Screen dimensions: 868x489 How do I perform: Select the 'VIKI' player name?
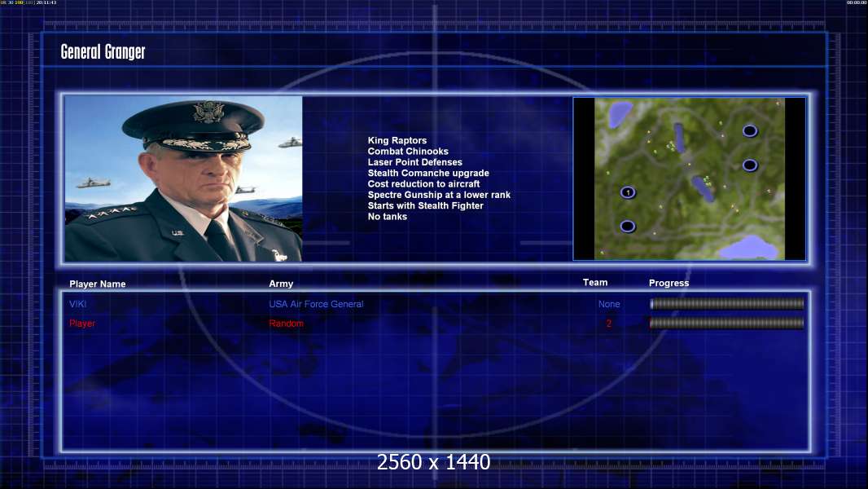pos(77,304)
